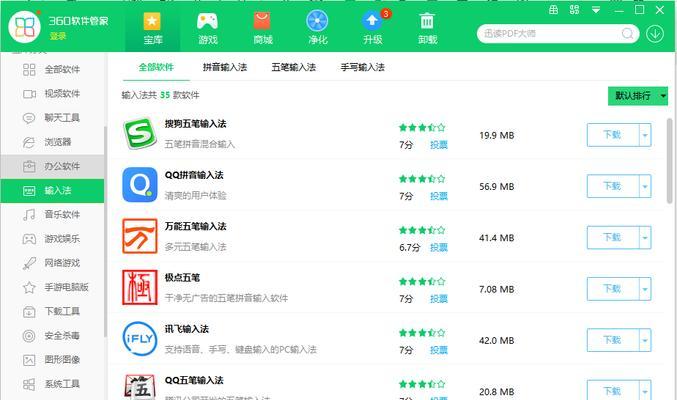Download 万能五笔输入法
This screenshot has height=400, width=677.
tap(613, 238)
